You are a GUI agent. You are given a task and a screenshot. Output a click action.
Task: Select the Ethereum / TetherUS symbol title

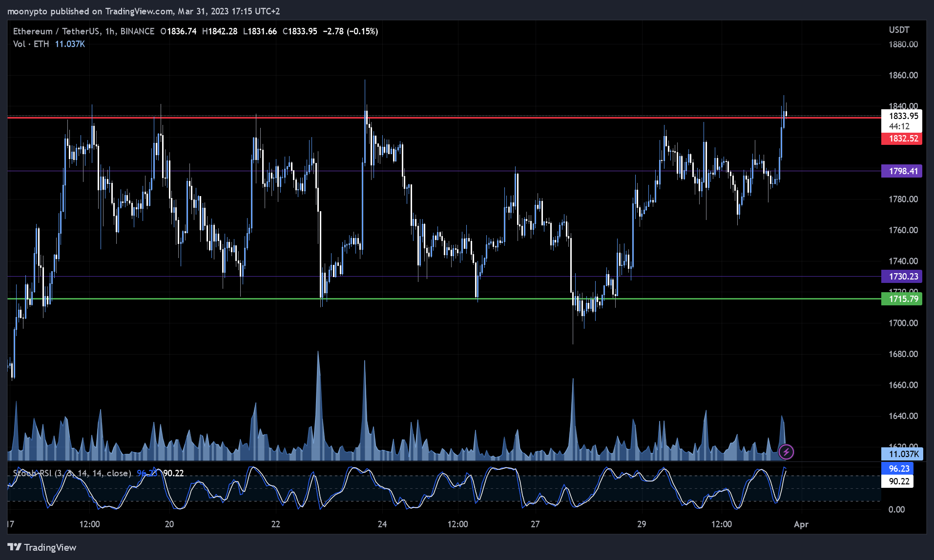(x=57, y=31)
